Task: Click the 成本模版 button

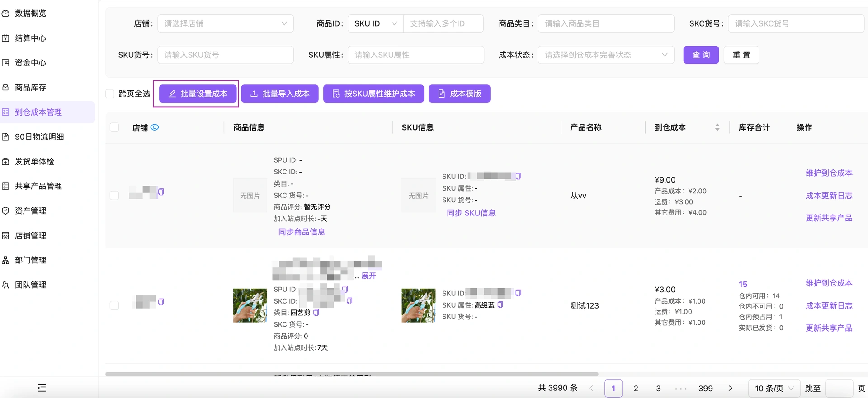Action: 459,94
